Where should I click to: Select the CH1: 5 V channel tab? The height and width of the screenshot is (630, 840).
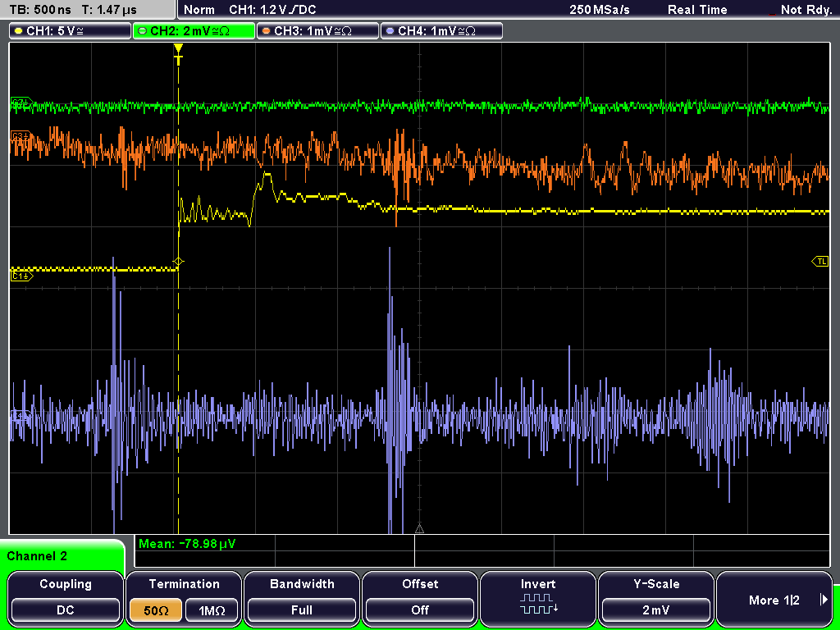(71, 31)
